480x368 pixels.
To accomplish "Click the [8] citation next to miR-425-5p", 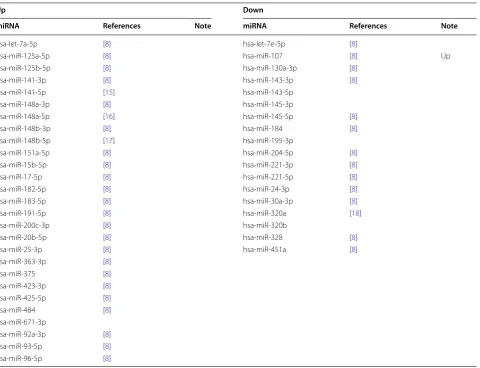I will click(107, 298).
